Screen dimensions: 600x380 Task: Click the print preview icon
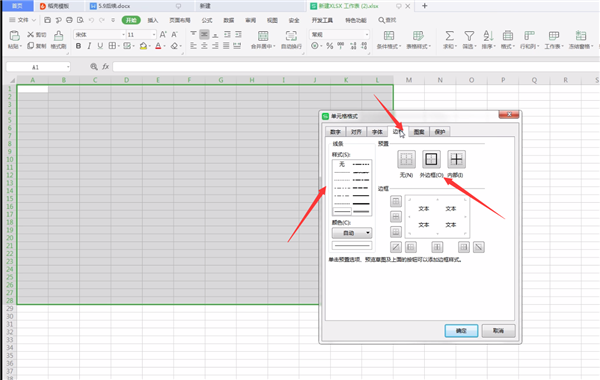(80, 20)
